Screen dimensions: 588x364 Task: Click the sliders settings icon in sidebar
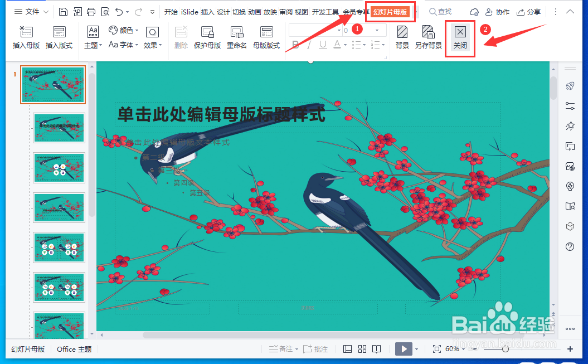point(570,106)
